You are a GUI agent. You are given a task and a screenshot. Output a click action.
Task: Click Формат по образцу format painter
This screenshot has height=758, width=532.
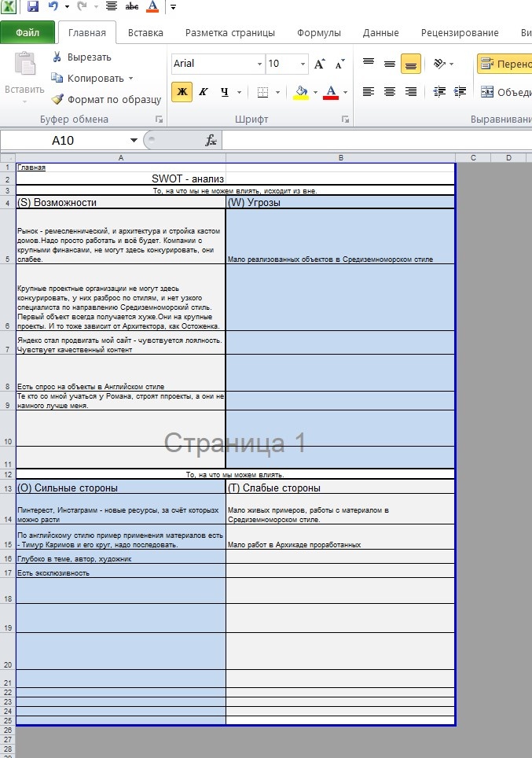pos(106,99)
